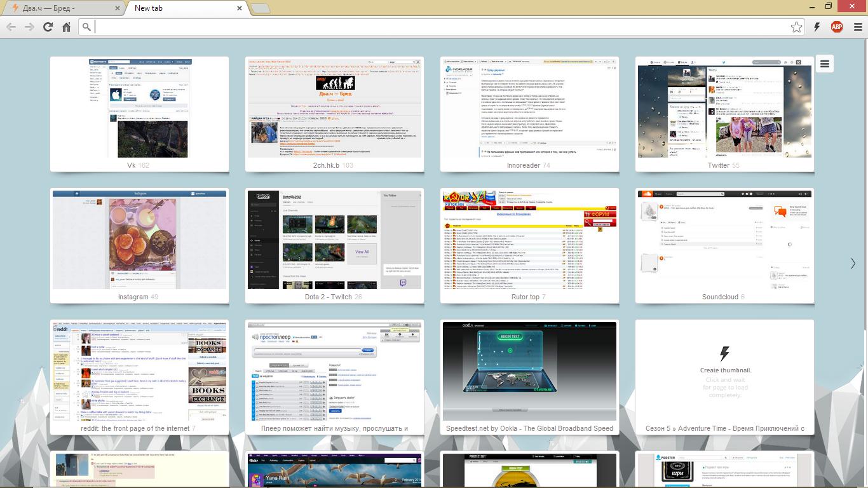Close the New tab tab
Screen dimensions: 868x488
click(240, 8)
